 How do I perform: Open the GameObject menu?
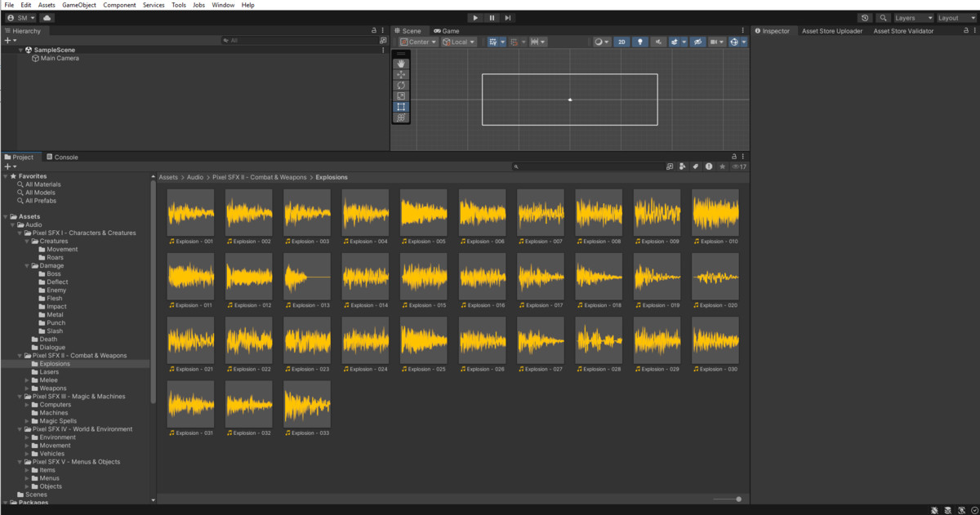[78, 5]
